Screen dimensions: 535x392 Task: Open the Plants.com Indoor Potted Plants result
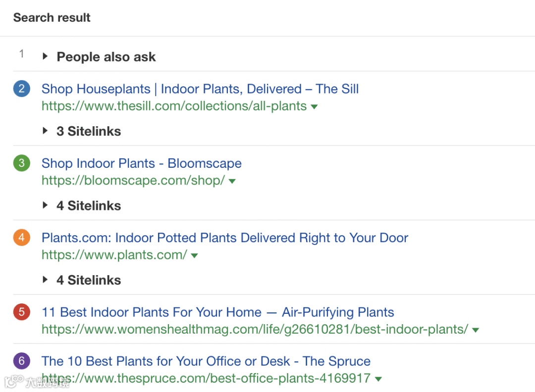pos(225,238)
